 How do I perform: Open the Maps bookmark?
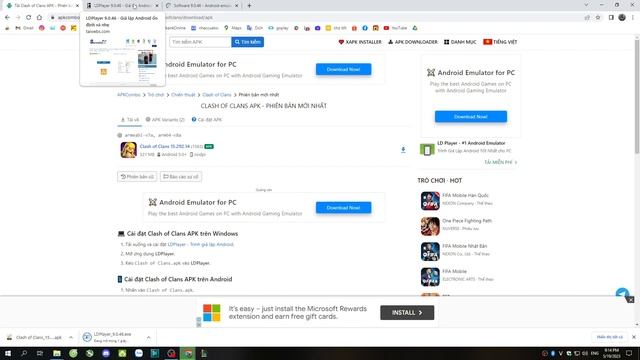[x=233, y=28]
